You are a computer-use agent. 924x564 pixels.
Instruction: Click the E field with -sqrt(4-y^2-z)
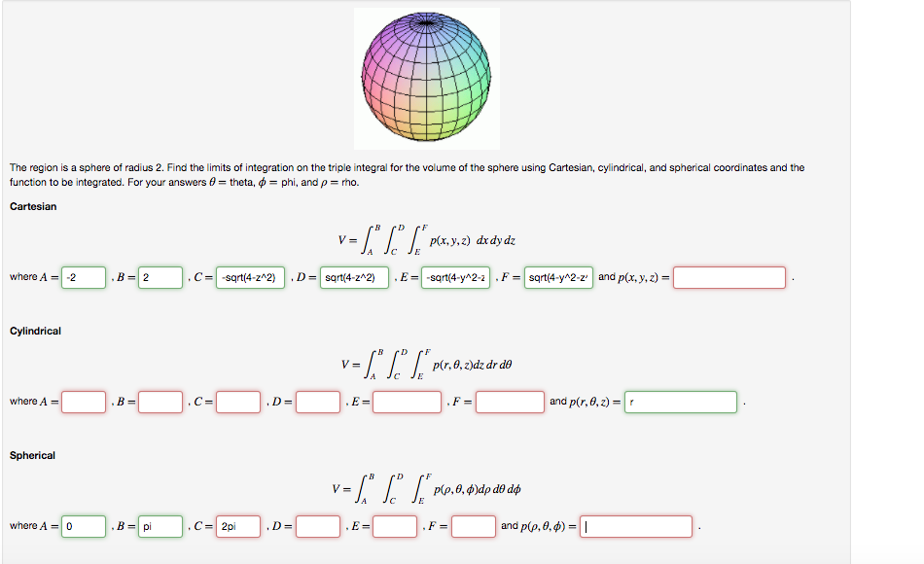point(453,277)
